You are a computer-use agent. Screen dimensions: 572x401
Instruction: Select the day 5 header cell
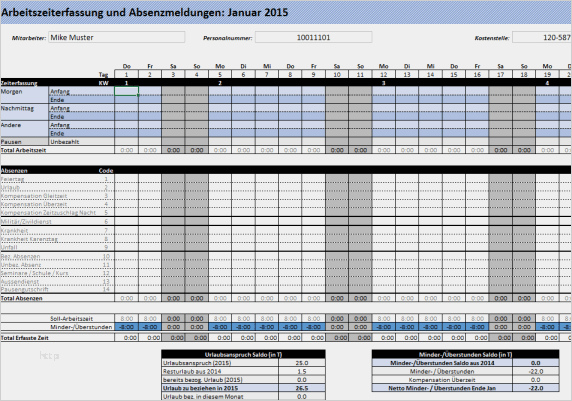click(x=220, y=74)
